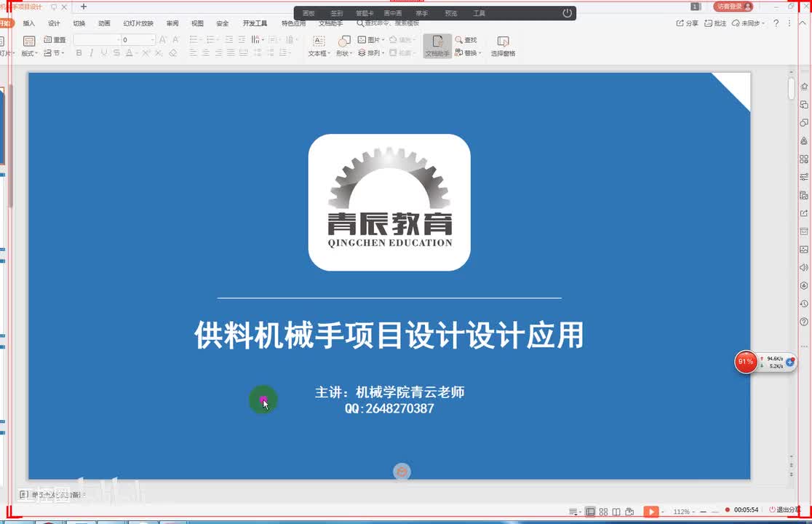
Task: Toggle underline formatting
Action: 104,53
